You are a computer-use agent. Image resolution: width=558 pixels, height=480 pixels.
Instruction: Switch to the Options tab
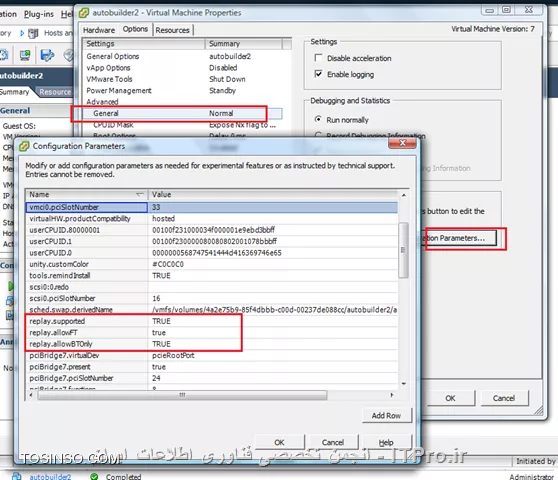(135, 29)
